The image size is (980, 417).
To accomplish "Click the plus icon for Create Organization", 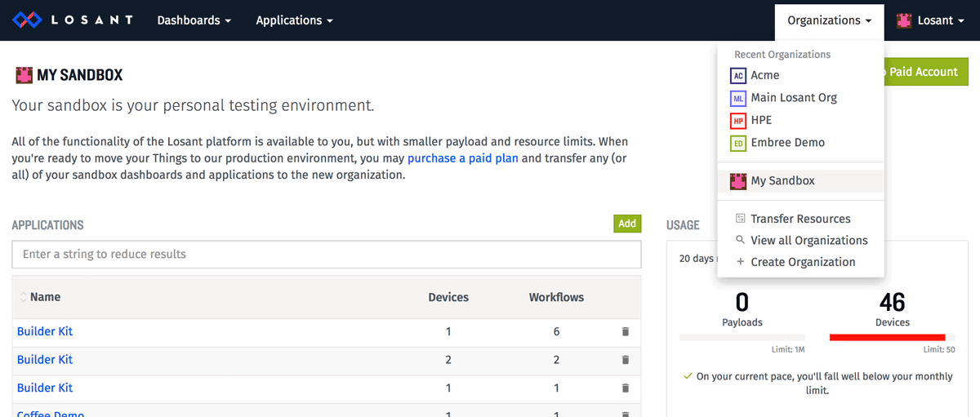I will pyautogui.click(x=741, y=262).
